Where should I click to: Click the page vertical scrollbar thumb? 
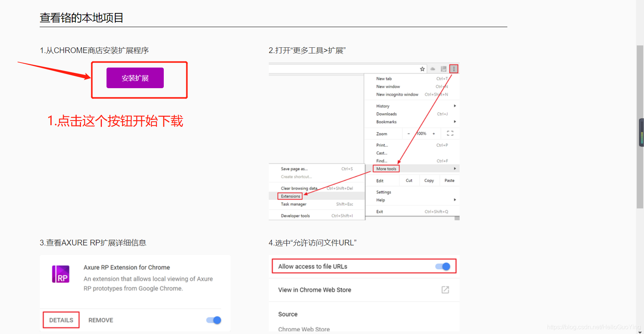coord(640,127)
